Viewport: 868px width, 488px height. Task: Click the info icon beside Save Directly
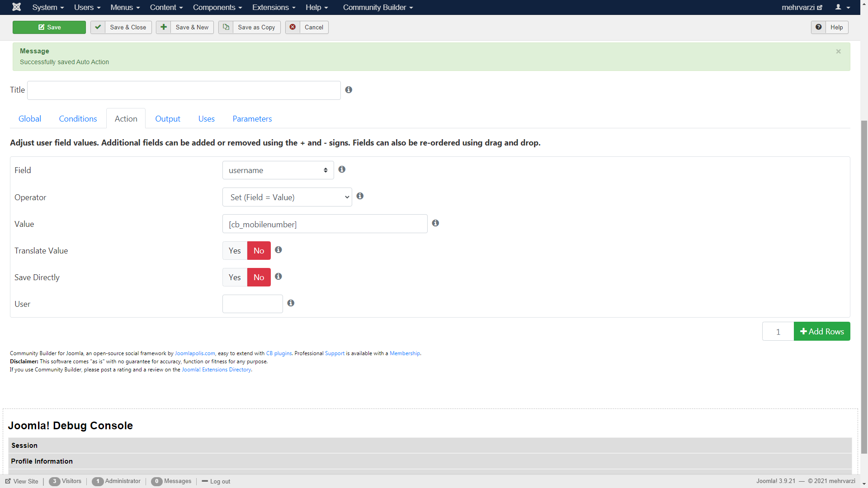[278, 277]
